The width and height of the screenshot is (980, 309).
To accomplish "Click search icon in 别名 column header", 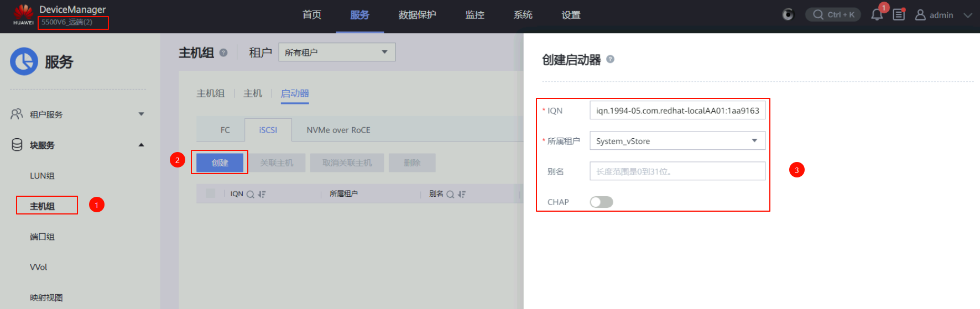I will (x=450, y=194).
